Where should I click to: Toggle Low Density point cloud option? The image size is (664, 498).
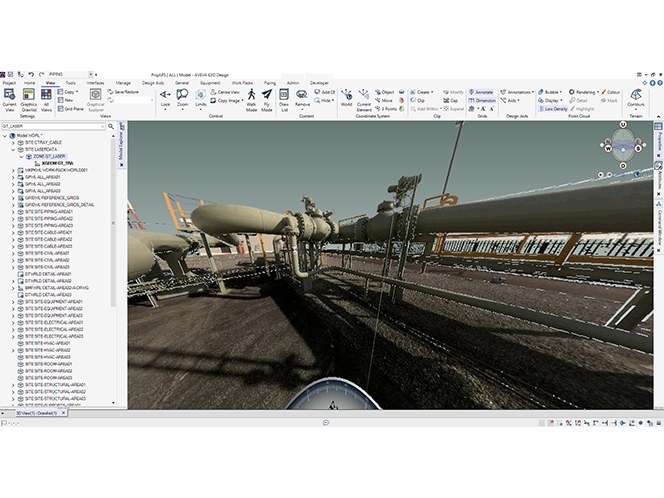pyautogui.click(x=553, y=109)
